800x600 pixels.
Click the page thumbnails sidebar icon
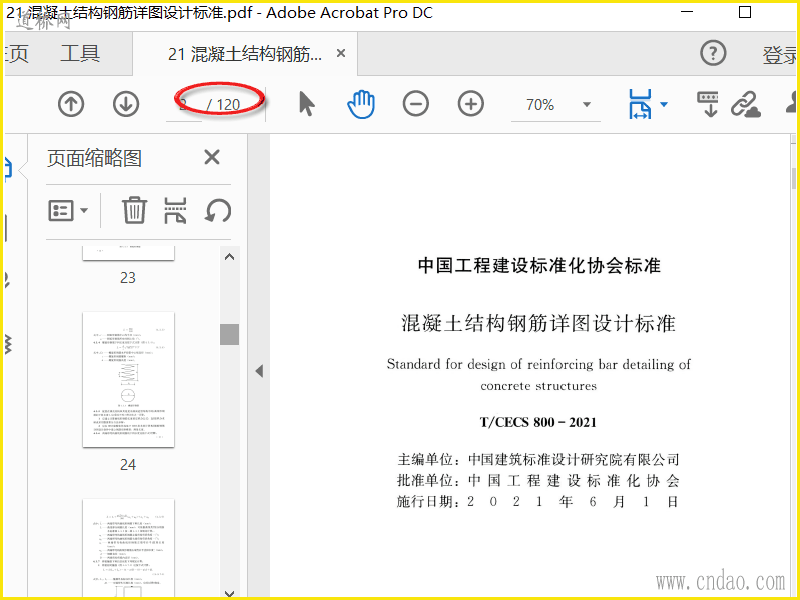coord(8,169)
